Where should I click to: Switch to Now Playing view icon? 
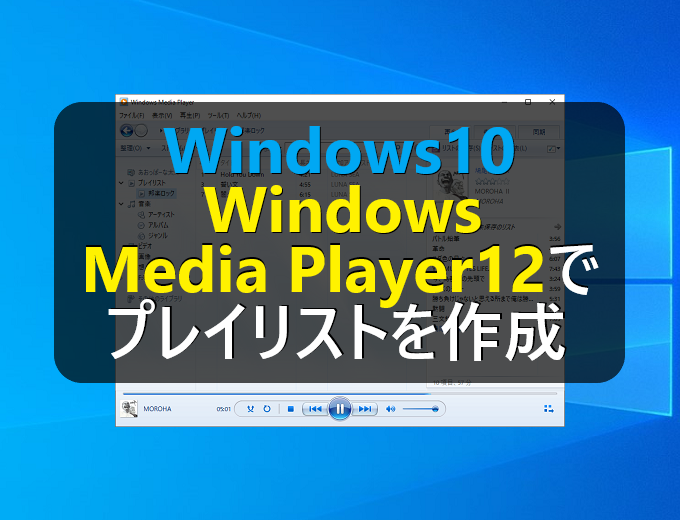tap(549, 409)
